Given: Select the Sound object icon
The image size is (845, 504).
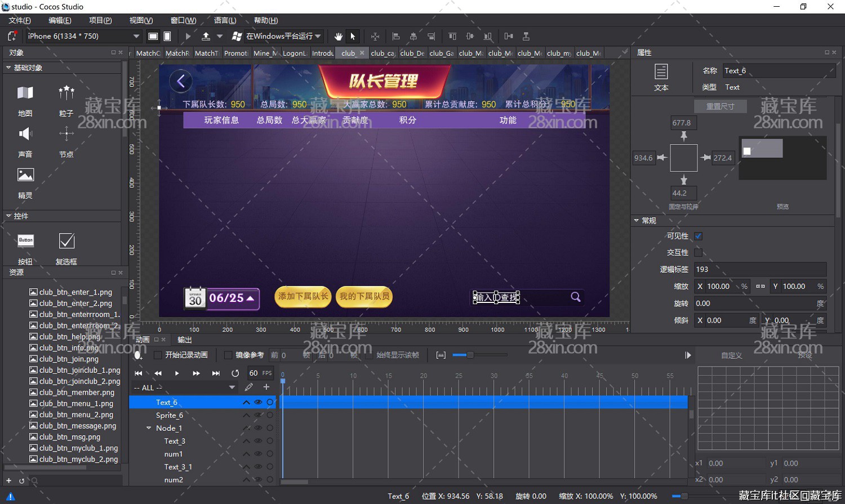Looking at the screenshot, I should (25, 134).
